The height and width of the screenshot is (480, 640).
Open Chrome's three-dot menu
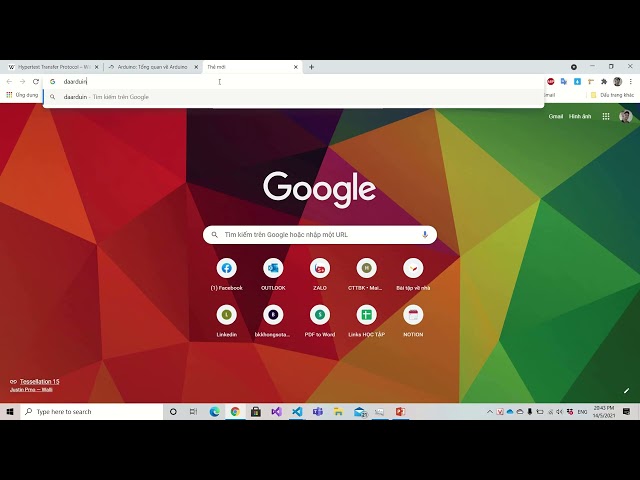pyautogui.click(x=631, y=82)
